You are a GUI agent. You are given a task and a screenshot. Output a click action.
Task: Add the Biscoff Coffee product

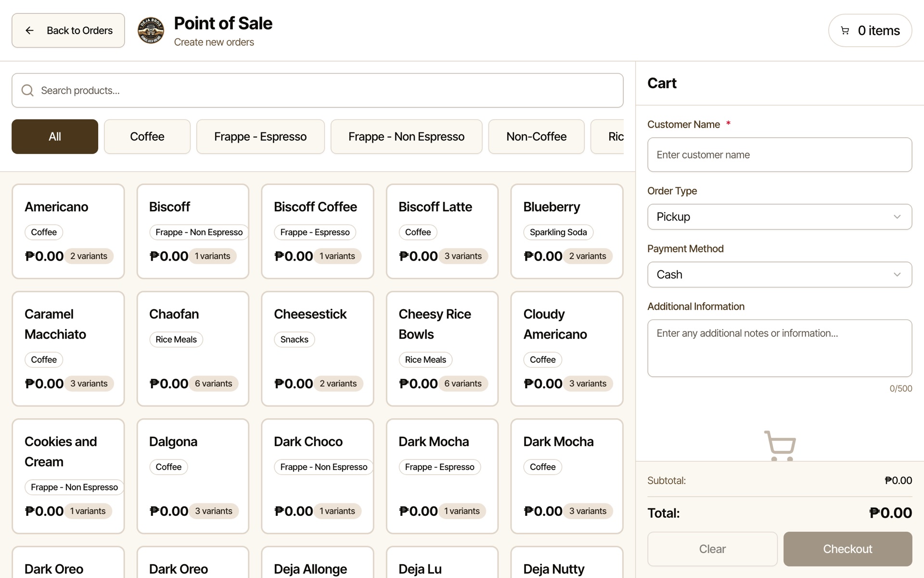click(318, 231)
